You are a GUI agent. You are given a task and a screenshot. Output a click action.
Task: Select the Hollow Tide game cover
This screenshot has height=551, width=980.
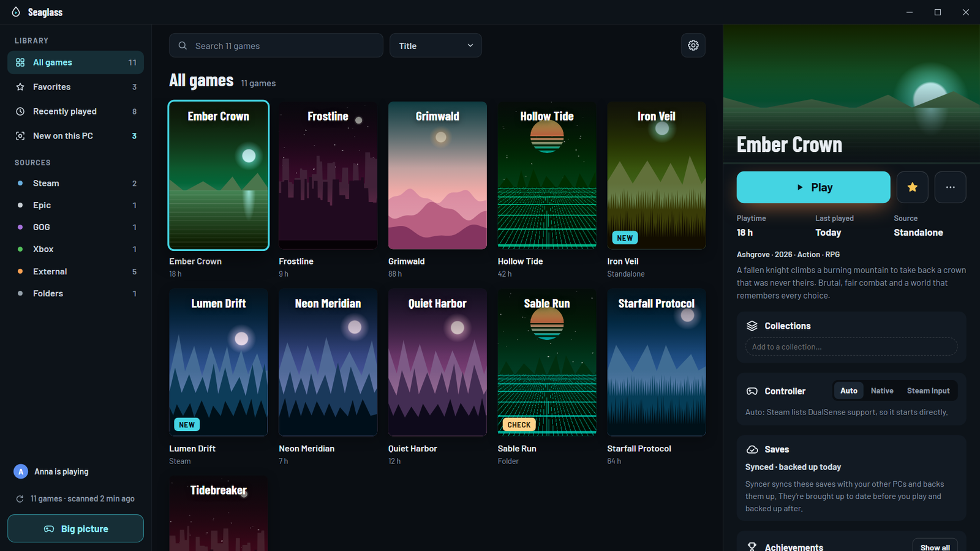click(547, 175)
